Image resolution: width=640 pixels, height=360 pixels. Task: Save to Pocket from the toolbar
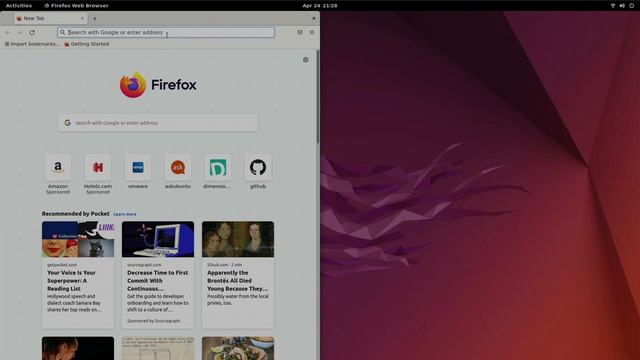pyautogui.click(x=300, y=32)
